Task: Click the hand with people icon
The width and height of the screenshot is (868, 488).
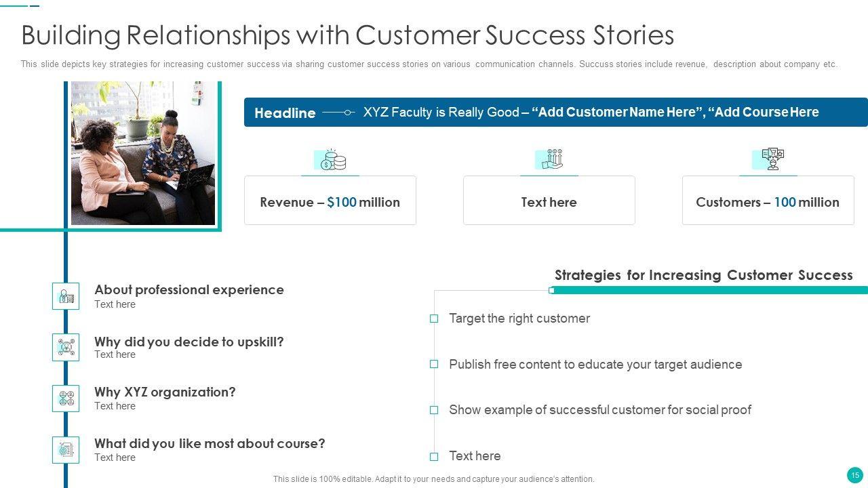Action: coord(550,160)
